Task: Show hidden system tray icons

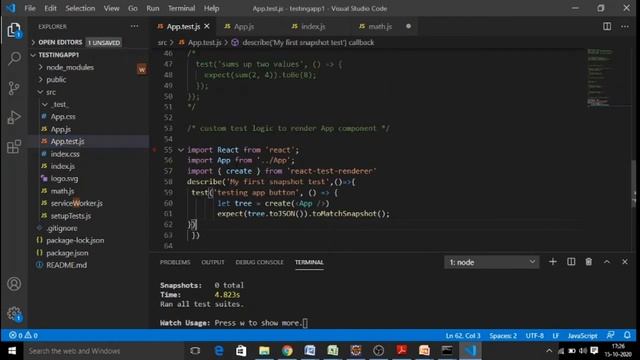Action: (x=549, y=351)
